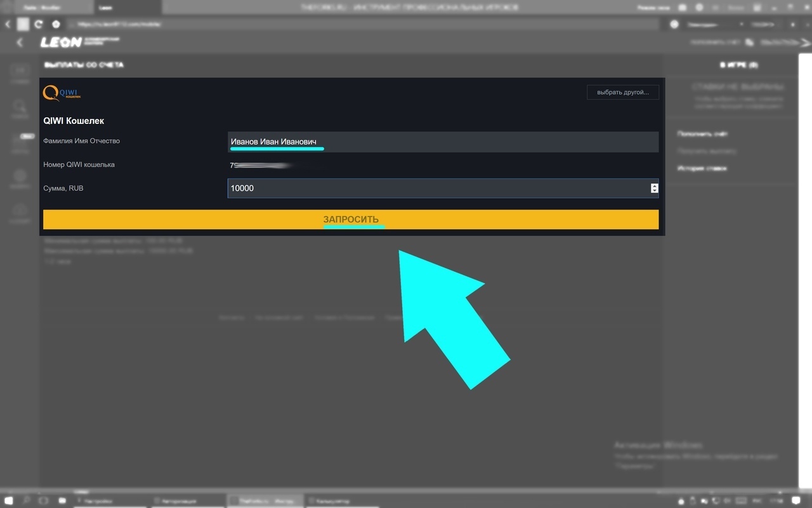This screenshot has height=508, width=812.
Task: Click the browser address bar
Action: click(x=362, y=24)
